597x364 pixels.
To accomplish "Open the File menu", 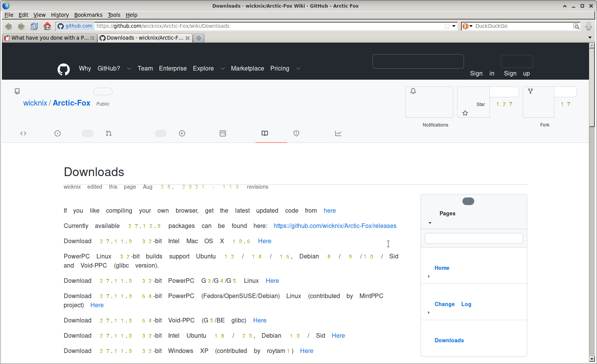I will (x=9, y=15).
